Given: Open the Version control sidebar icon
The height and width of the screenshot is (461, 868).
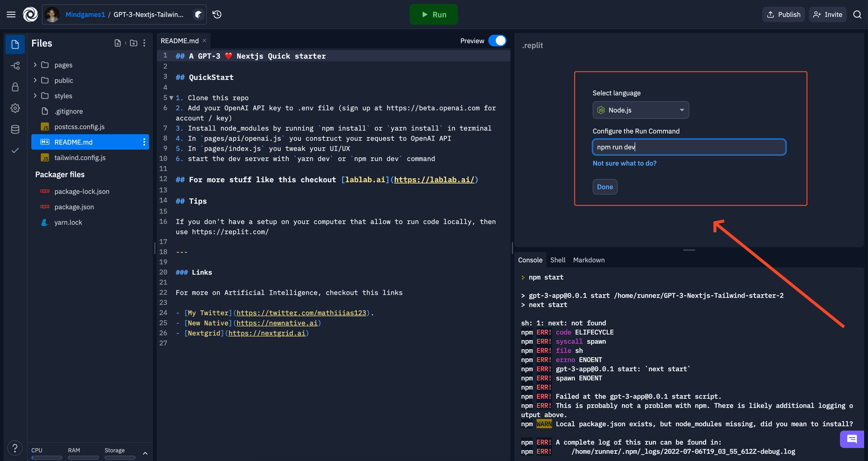Looking at the screenshot, I should 15,65.
